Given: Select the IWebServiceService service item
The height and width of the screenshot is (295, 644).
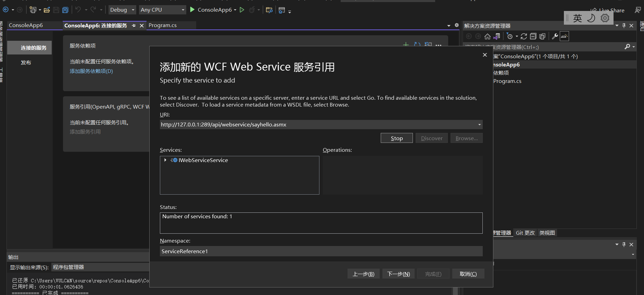Looking at the screenshot, I should pyautogui.click(x=203, y=160).
